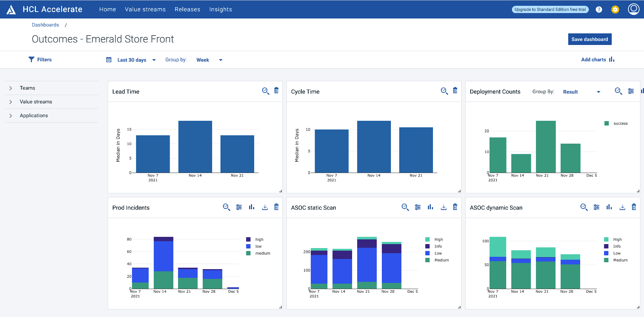Click the Save dashboard button
Viewport: 644px width, 317px height.
590,39
